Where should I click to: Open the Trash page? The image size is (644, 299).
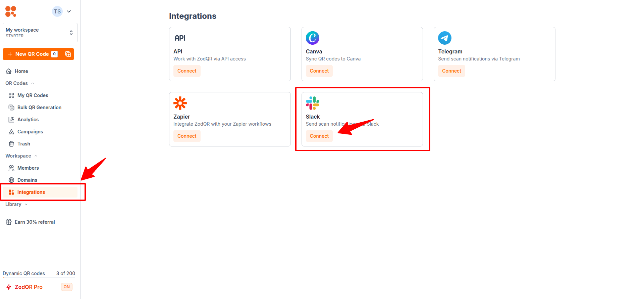coord(40,144)
